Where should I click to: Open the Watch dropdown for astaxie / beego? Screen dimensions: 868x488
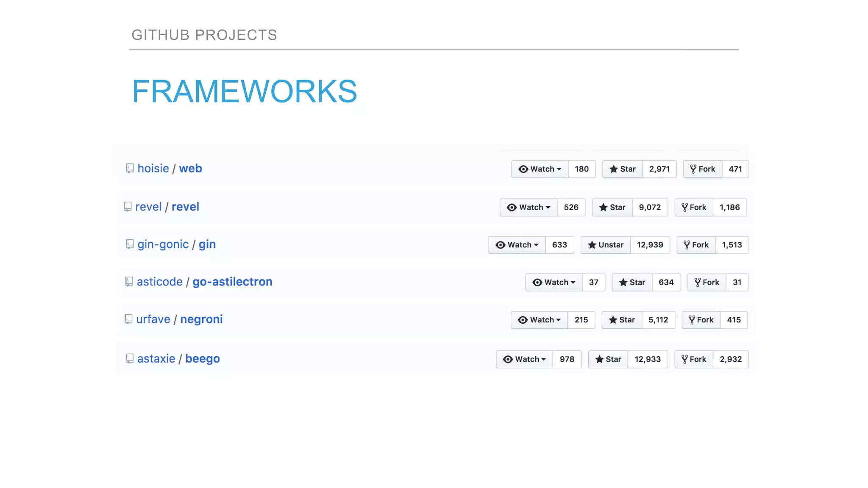524,359
